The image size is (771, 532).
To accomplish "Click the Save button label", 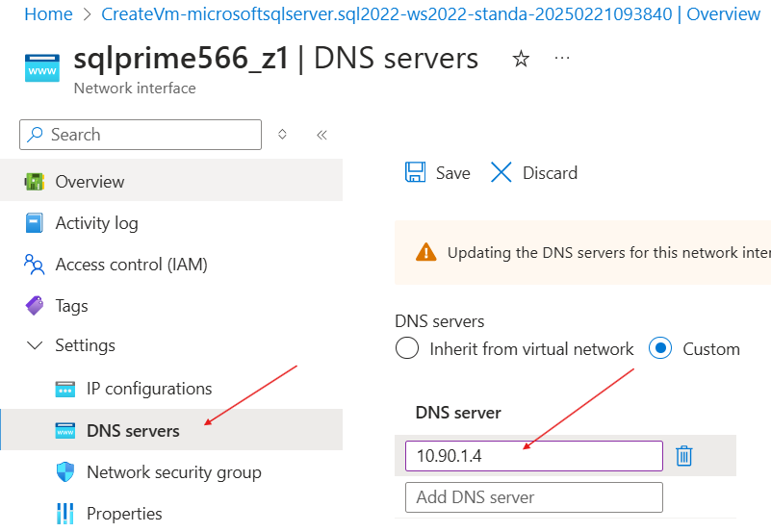I will coord(452,173).
